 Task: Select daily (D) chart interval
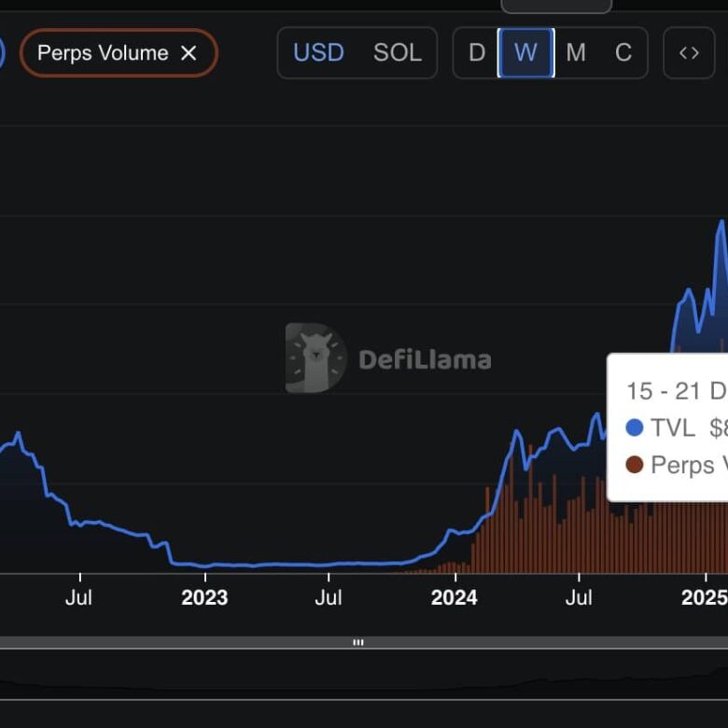[476, 53]
